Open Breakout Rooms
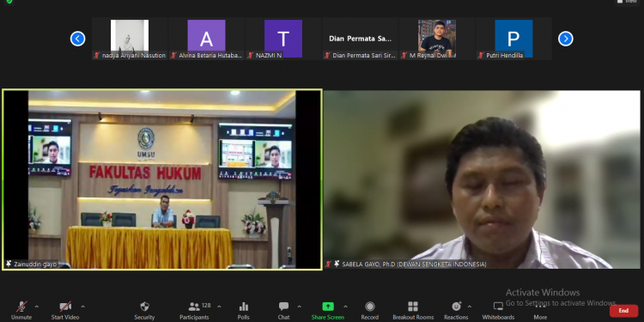 coord(413,310)
